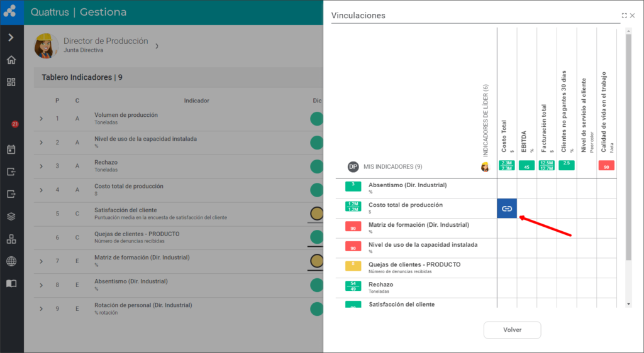Expand row 8 Absentismo

(41, 285)
